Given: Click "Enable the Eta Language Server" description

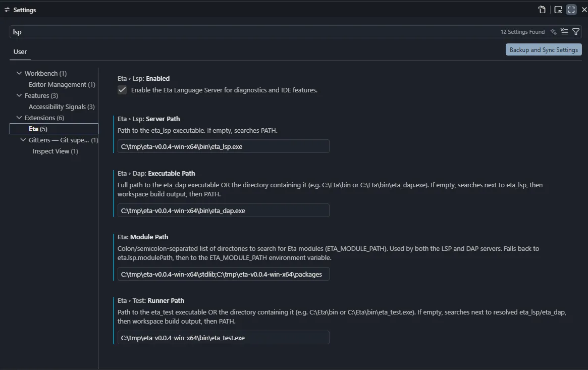Looking at the screenshot, I should pyautogui.click(x=224, y=90).
